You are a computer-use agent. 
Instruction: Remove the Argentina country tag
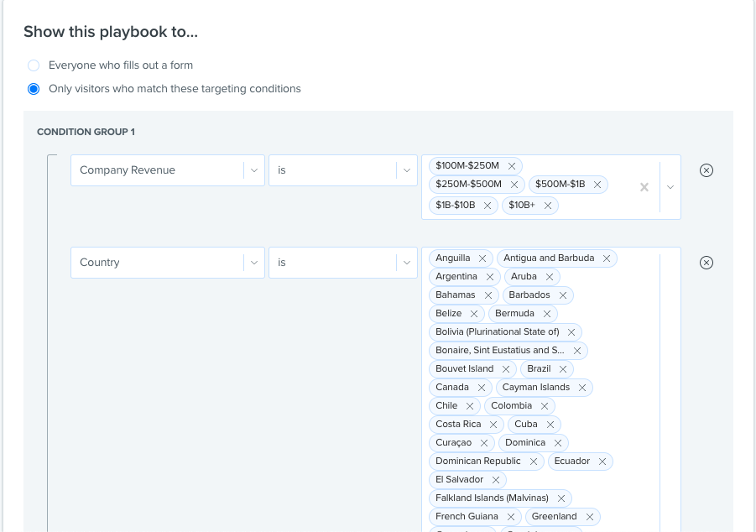(x=490, y=277)
